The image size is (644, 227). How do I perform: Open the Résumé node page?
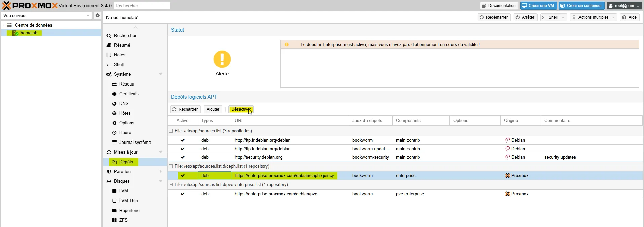click(122, 45)
